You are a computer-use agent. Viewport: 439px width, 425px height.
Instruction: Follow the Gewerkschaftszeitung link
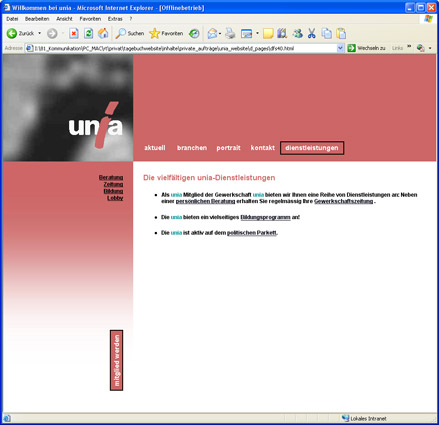[x=344, y=201]
